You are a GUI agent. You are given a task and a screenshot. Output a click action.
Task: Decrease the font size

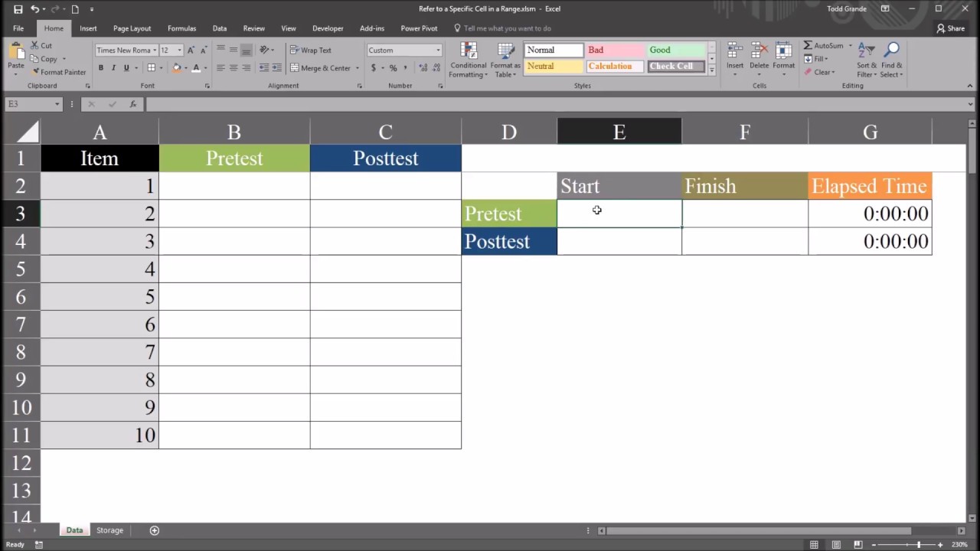[203, 51]
